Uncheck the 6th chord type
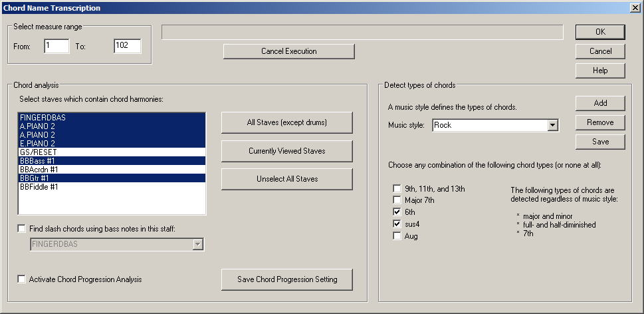This screenshot has height=314, width=644. (397, 212)
